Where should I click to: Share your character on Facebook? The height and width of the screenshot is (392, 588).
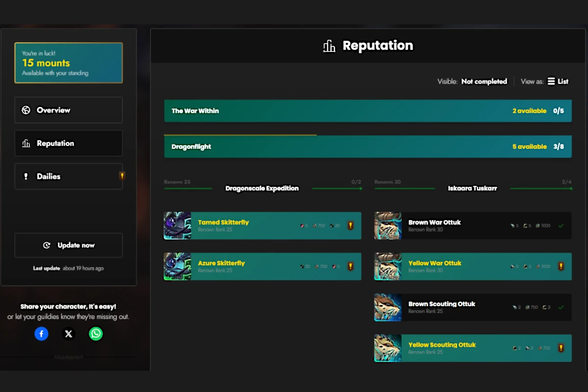coord(41,333)
